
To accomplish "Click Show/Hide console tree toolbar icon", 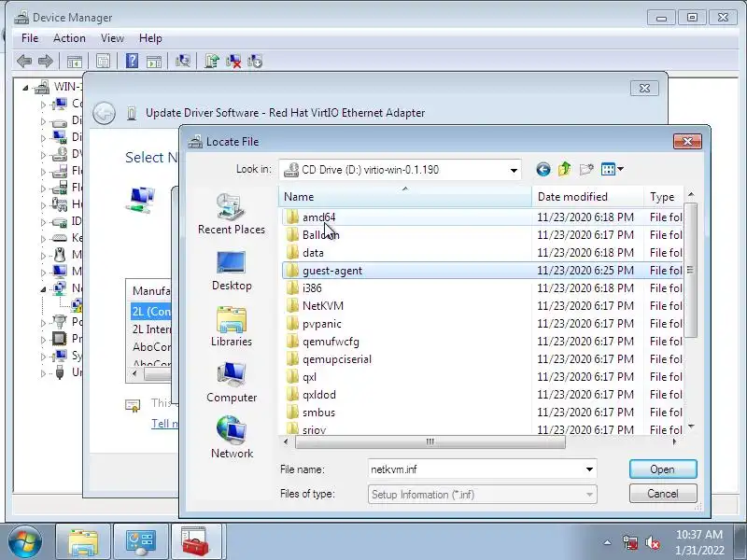I will [75, 61].
